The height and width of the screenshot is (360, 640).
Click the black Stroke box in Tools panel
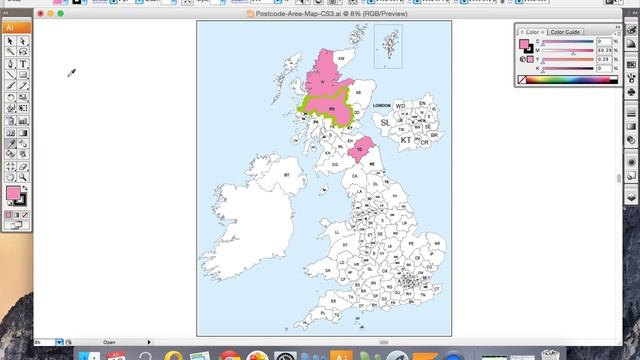coord(22,201)
